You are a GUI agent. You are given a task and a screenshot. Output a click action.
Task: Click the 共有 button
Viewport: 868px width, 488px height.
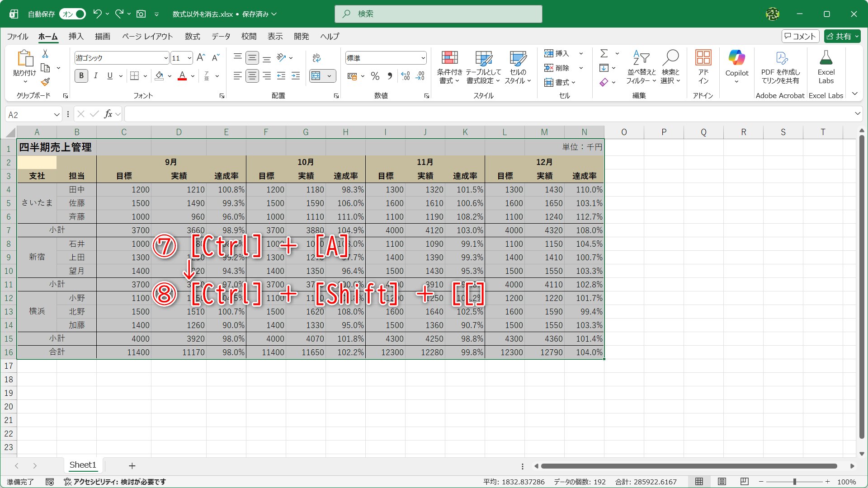[841, 36]
